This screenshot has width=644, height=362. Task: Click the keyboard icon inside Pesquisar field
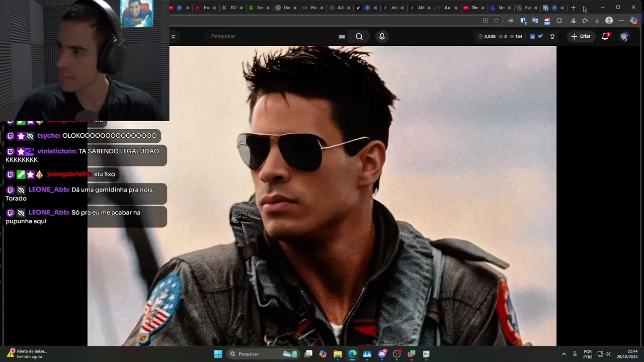coord(342,37)
